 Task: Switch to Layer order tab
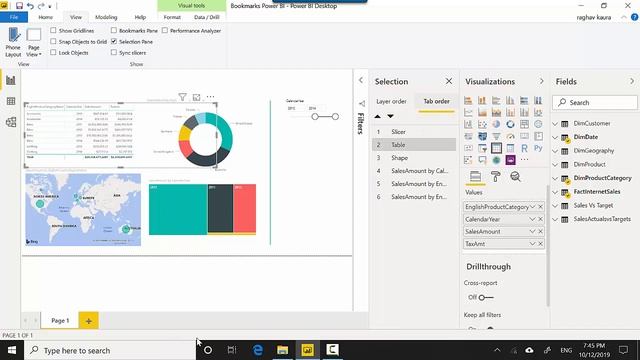pos(391,101)
